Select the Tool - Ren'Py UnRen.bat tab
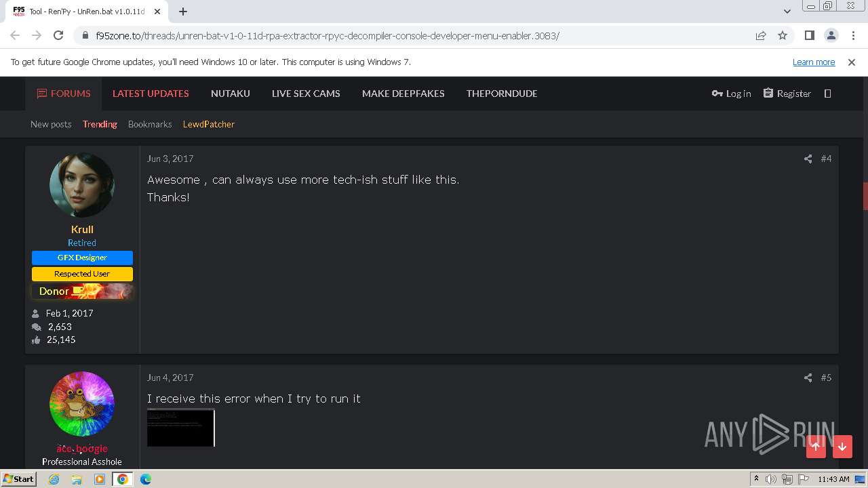The height and width of the screenshot is (488, 868). tap(86, 12)
